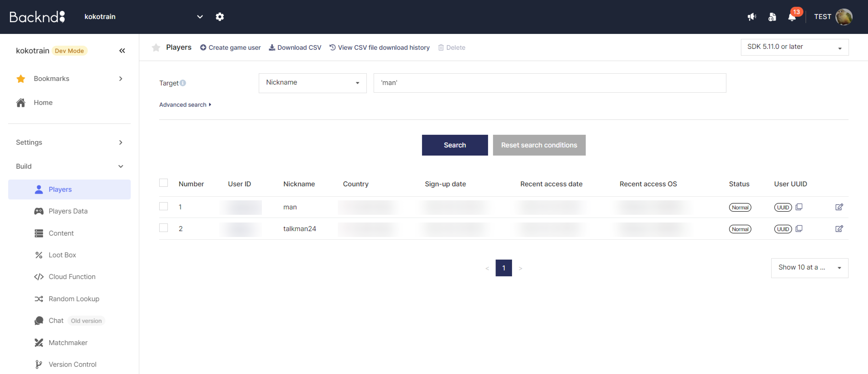Screen dimensions: 868x374
Task: Click the Players Data gamepad icon
Action: 39,211
